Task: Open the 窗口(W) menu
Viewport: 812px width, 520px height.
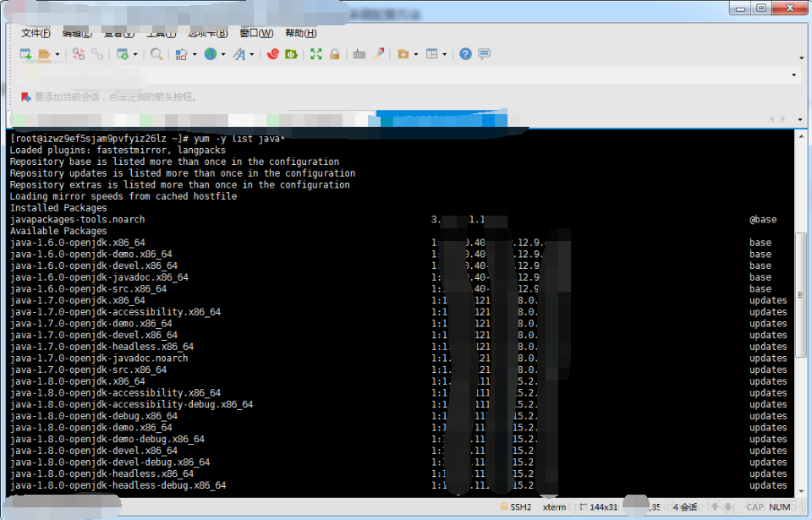Action: pyautogui.click(x=255, y=33)
